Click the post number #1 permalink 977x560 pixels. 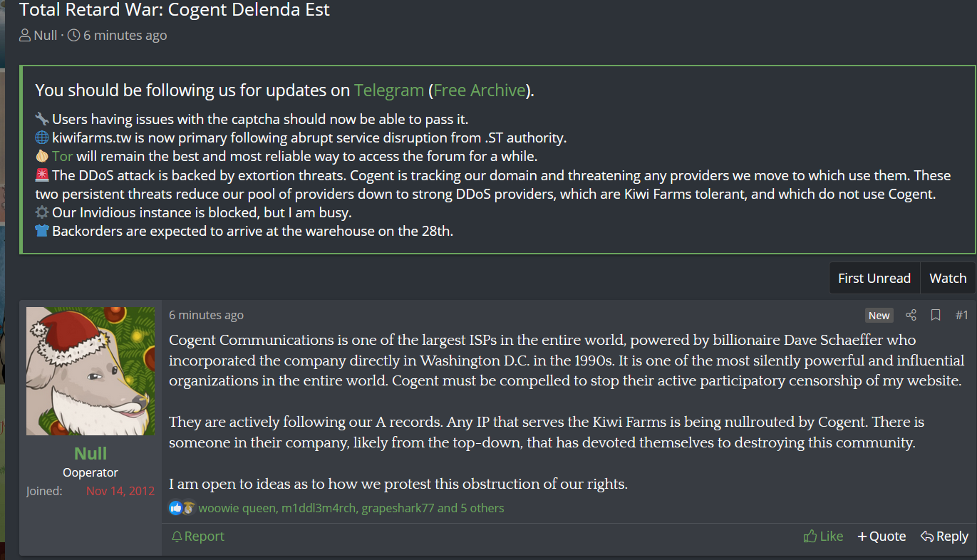(x=961, y=315)
